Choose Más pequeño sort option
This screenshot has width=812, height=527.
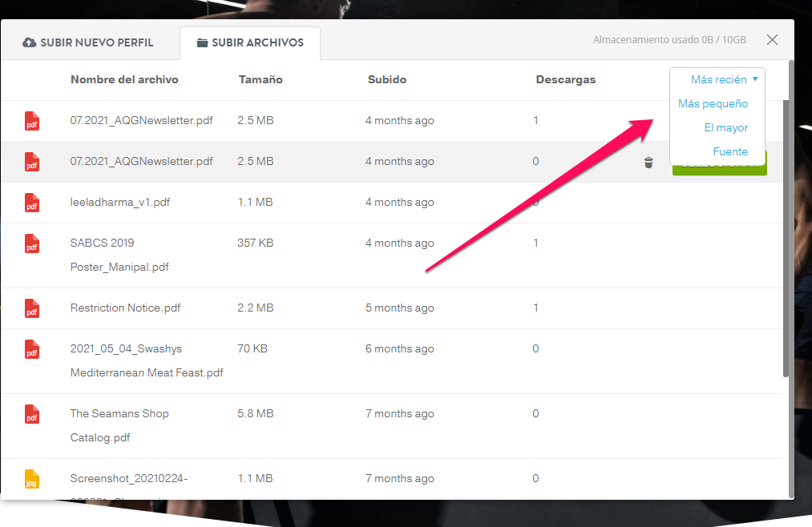point(713,103)
